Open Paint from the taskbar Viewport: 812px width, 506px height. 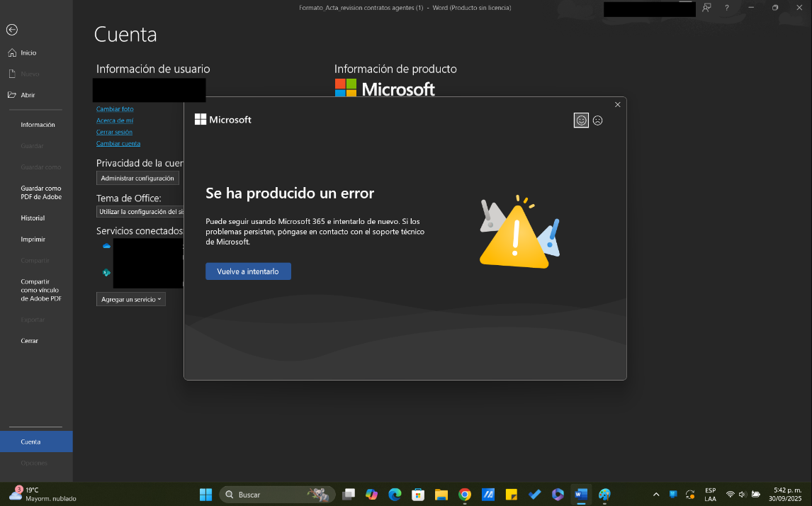(x=604, y=494)
